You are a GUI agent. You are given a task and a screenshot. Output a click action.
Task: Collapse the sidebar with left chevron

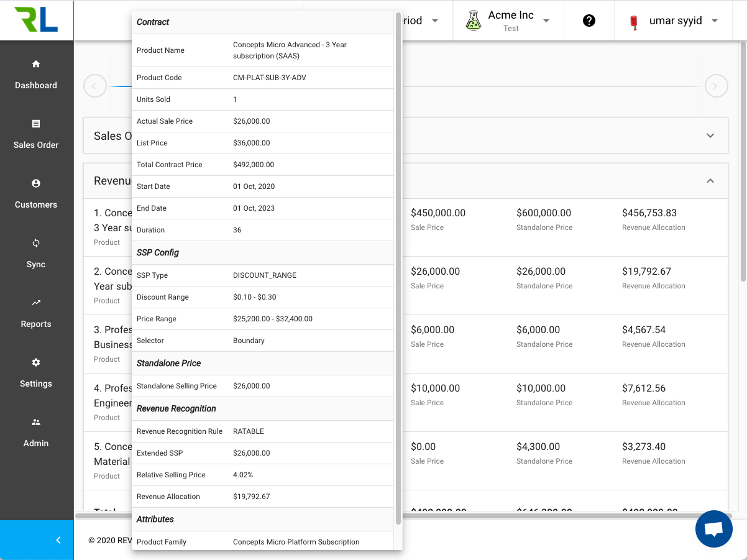point(58,540)
